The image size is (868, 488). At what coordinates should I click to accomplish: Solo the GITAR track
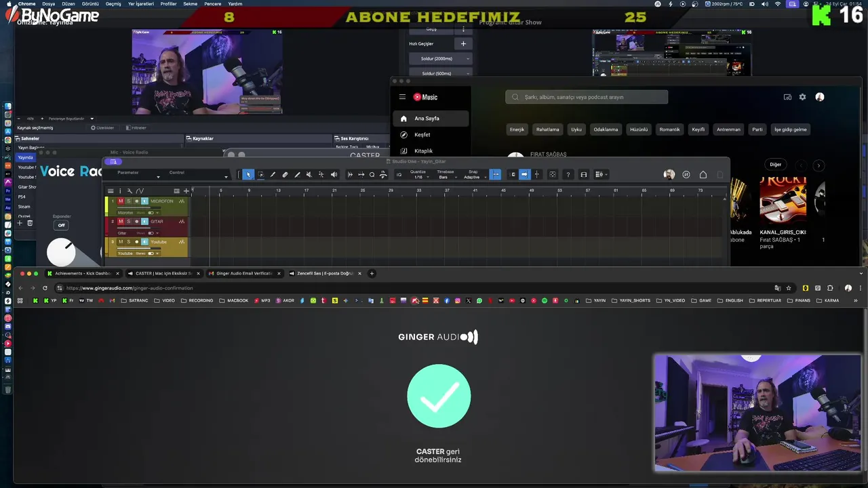tap(129, 222)
